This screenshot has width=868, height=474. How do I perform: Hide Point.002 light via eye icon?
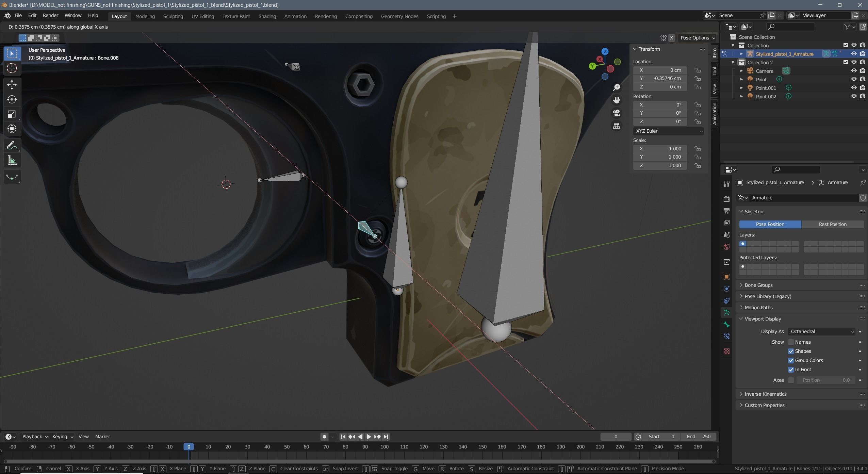tap(854, 96)
